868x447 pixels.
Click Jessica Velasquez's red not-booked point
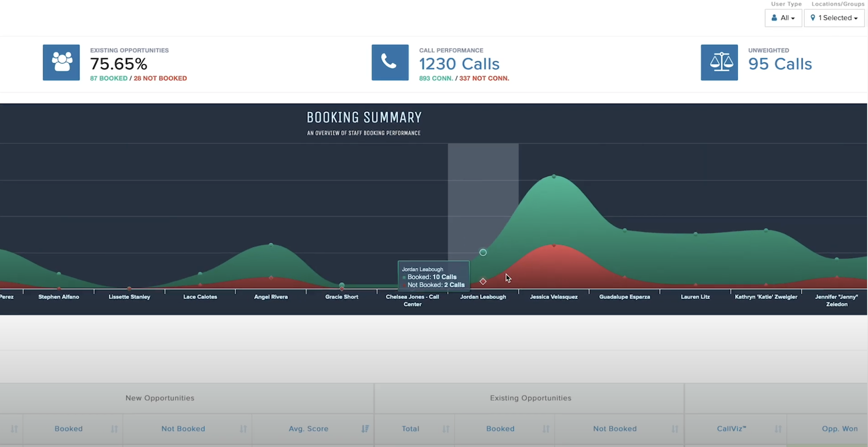[554, 245]
